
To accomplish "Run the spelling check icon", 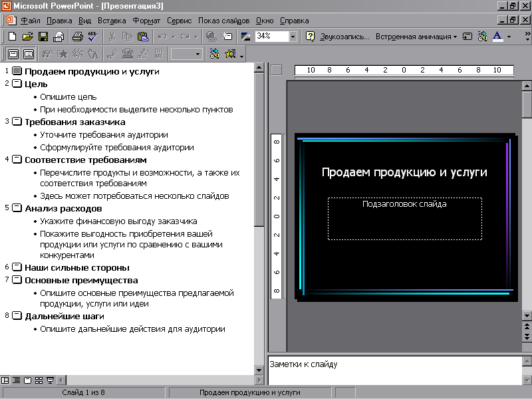I will pos(92,37).
